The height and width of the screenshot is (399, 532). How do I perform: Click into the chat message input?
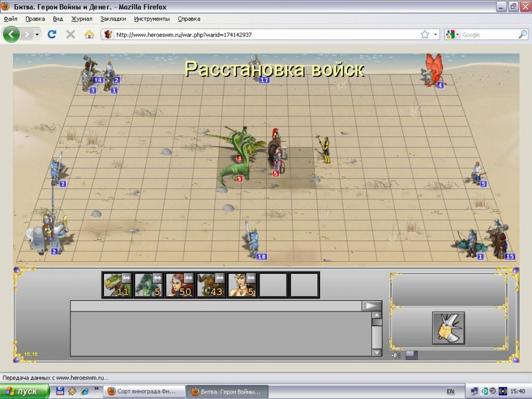click(x=216, y=306)
